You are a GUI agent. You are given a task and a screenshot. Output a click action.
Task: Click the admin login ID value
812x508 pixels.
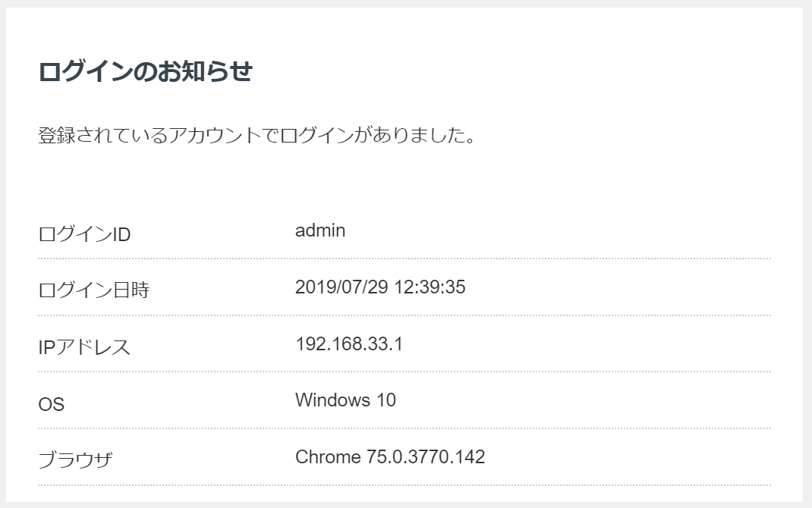319,230
